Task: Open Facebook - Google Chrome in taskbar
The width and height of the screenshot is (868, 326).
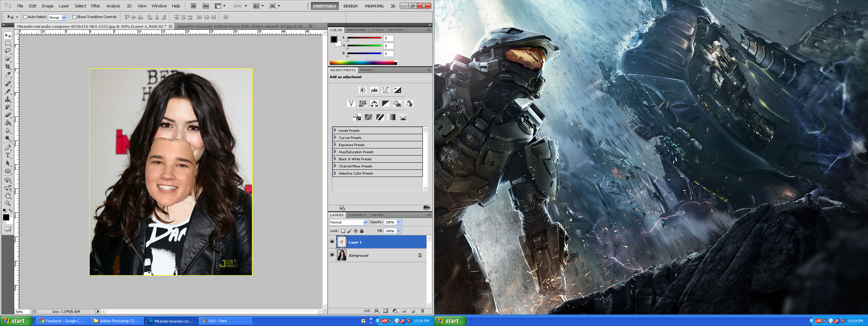Action: click(63, 321)
